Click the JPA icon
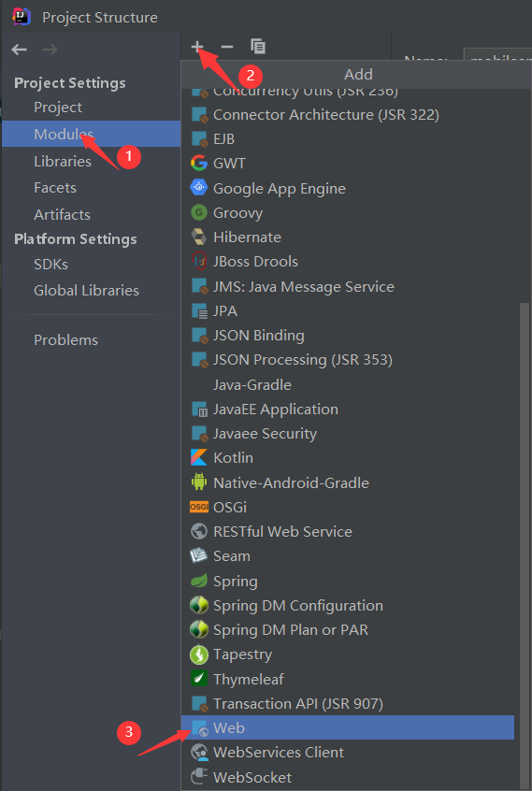This screenshot has width=532, height=791. pos(200,310)
